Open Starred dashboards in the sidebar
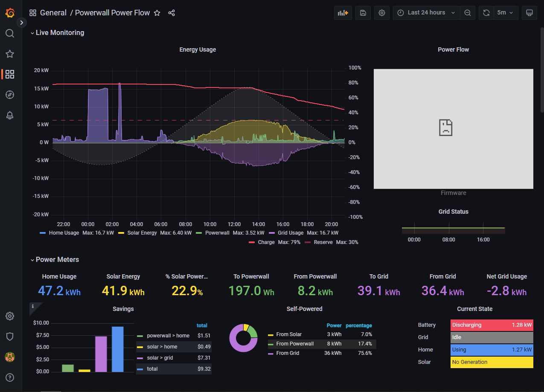The image size is (544, 392). pos(10,54)
